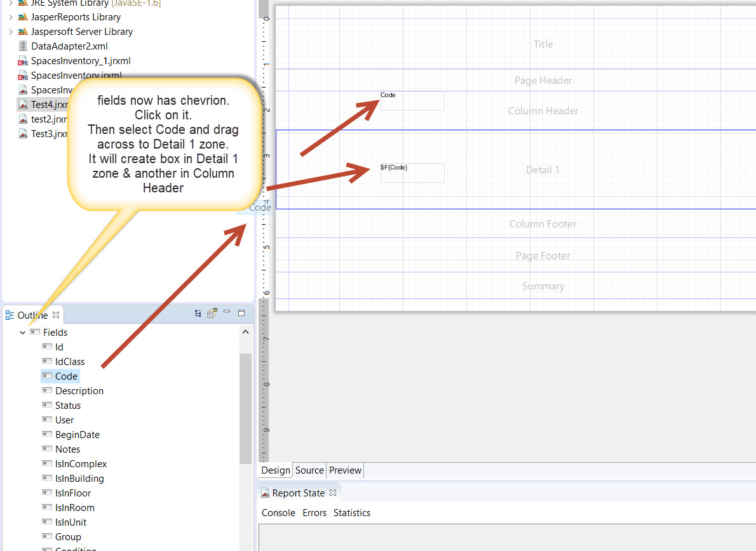Select the Code label in Column Header
Image resolution: width=756 pixels, height=551 pixels.
(412, 100)
